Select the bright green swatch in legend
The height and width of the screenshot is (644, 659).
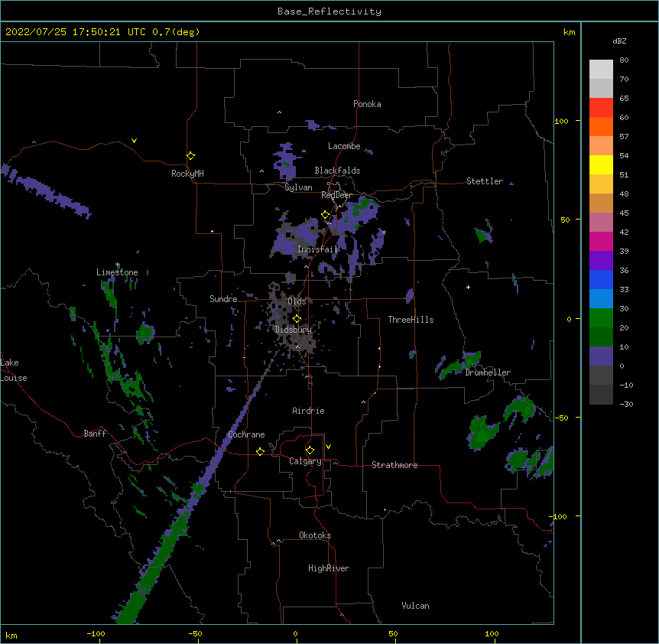point(601,318)
